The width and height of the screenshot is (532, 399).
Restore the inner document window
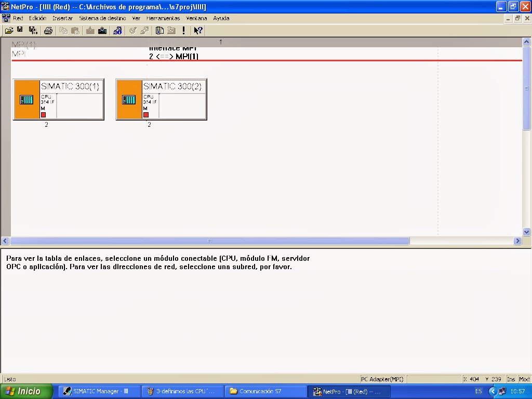tap(517, 18)
